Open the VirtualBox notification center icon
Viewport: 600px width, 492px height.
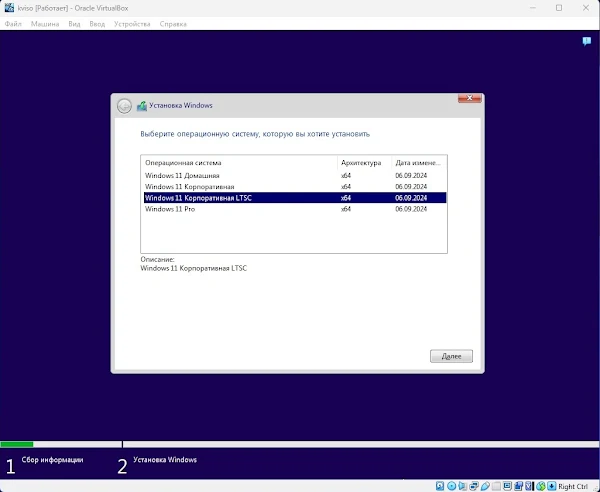pyautogui.click(x=586, y=41)
